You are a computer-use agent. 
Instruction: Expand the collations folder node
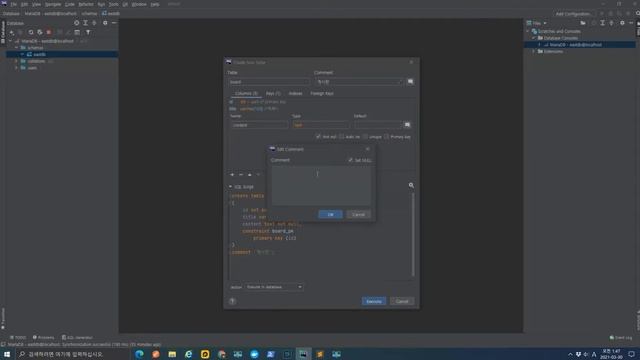tap(17, 61)
